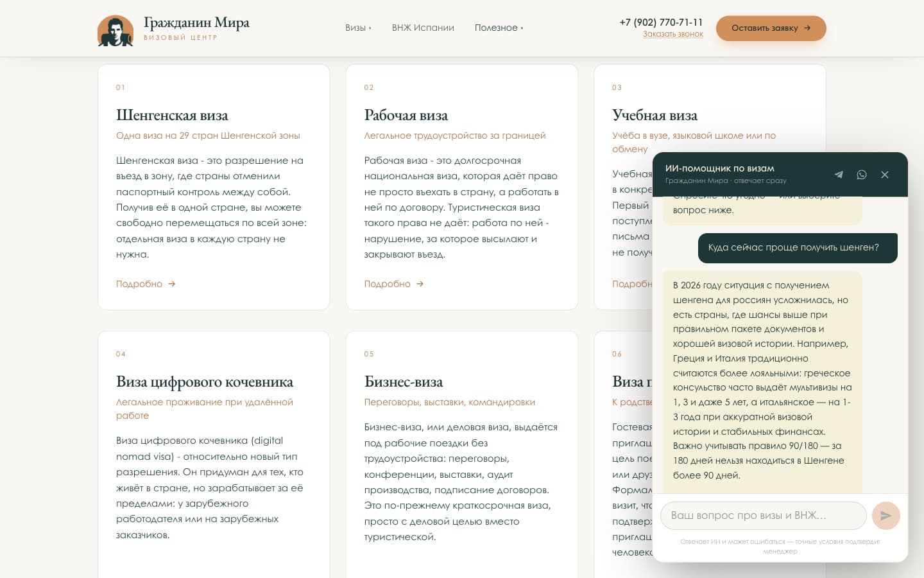
Task: Click subtitle Переговоры, выставки, командировки
Action: tap(450, 402)
